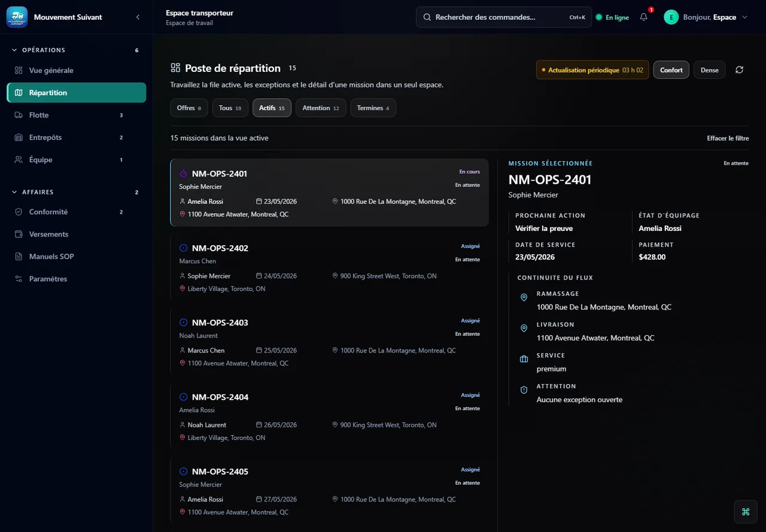Collapse the Affaires section
Screen dimensions: 766x532
point(14,192)
